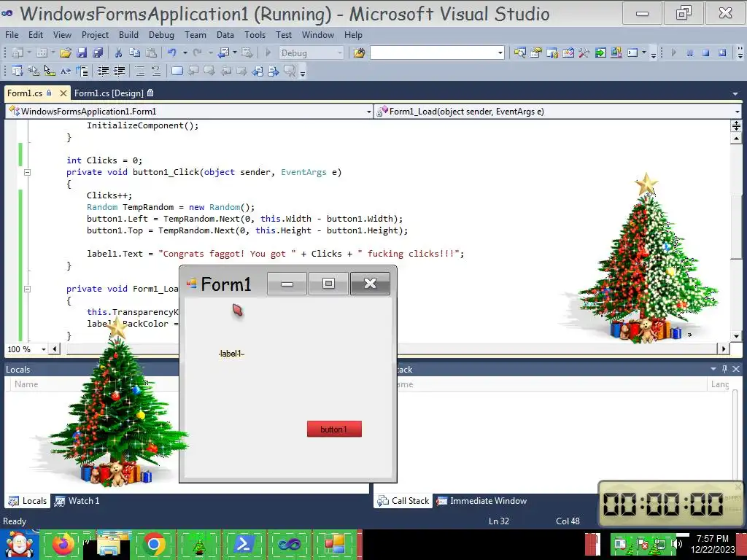
Task: Open PowerShell from the taskbar
Action: [x=244, y=544]
